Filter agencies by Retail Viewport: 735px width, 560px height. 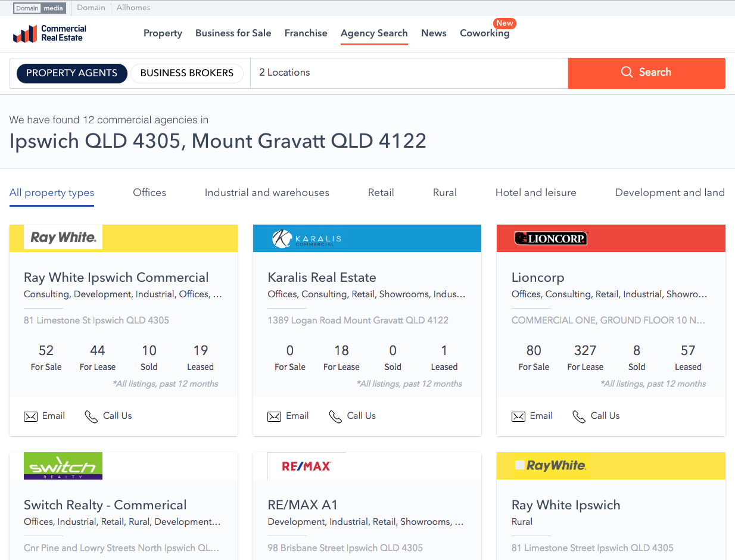(x=381, y=192)
